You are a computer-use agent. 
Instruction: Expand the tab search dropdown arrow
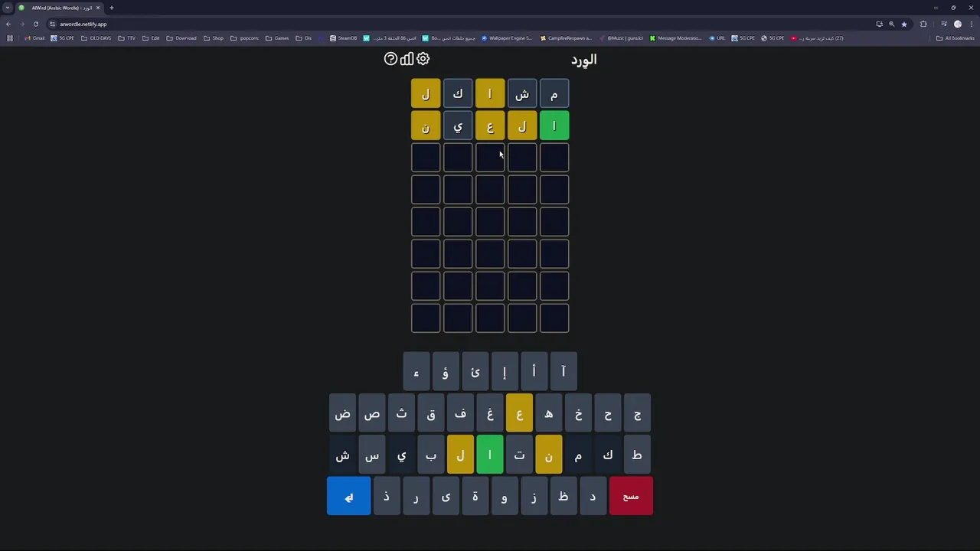click(x=8, y=8)
